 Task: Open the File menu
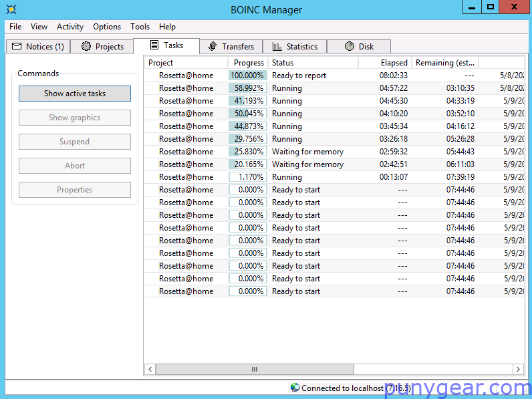tap(15, 27)
